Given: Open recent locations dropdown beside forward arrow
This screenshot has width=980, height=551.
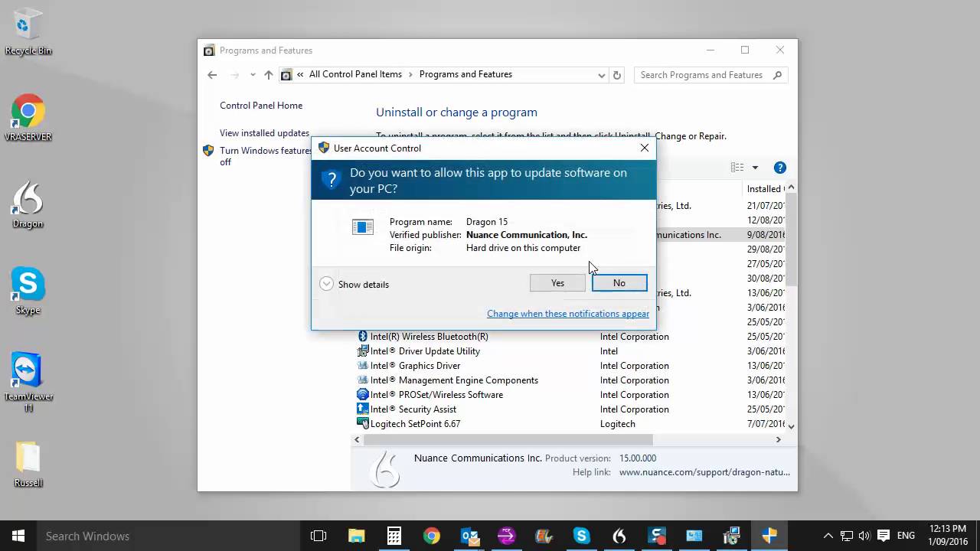Looking at the screenshot, I should (253, 75).
